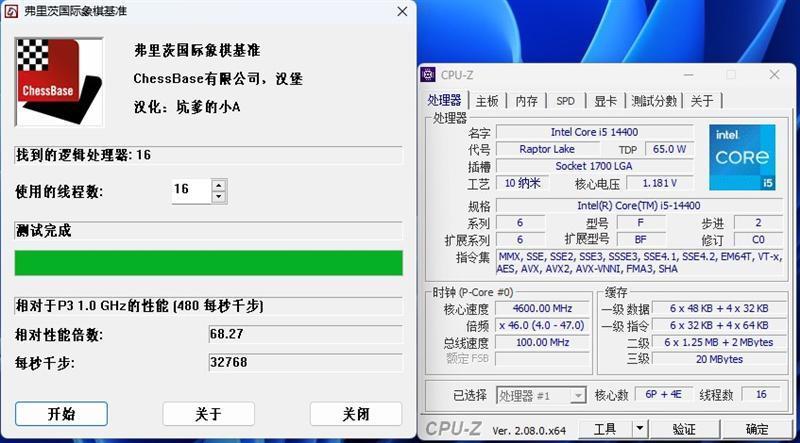Click the TDP value '65.0 W'

tap(669, 149)
